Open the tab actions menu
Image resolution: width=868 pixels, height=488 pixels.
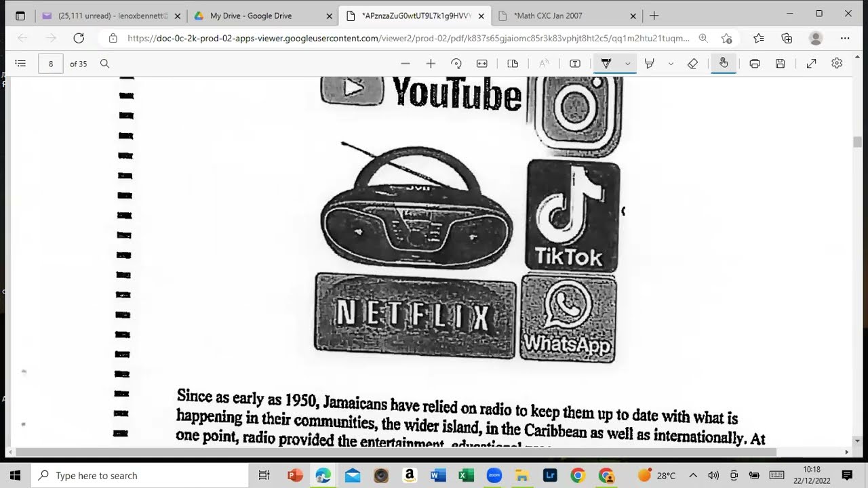20,16
